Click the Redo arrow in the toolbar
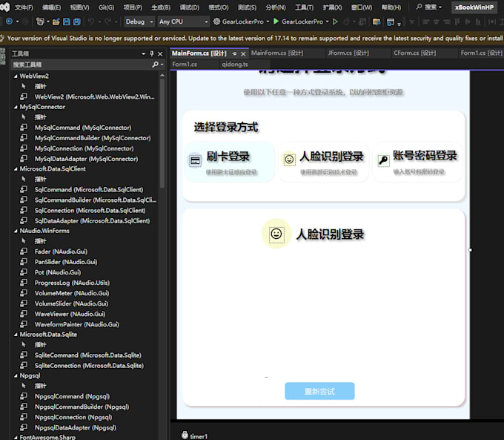The image size is (504, 440). tap(107, 22)
